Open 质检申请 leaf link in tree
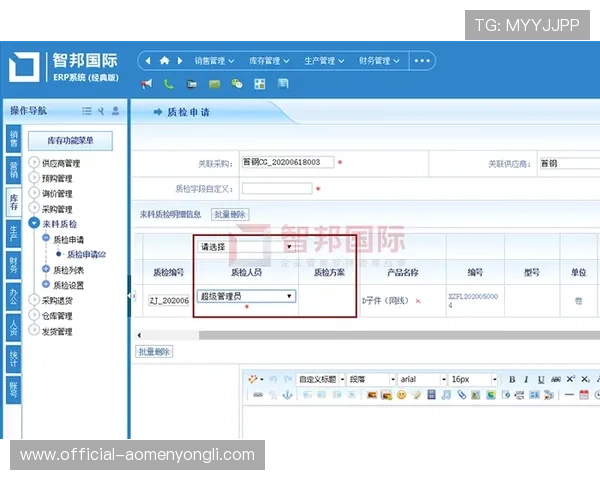 pos(86,254)
